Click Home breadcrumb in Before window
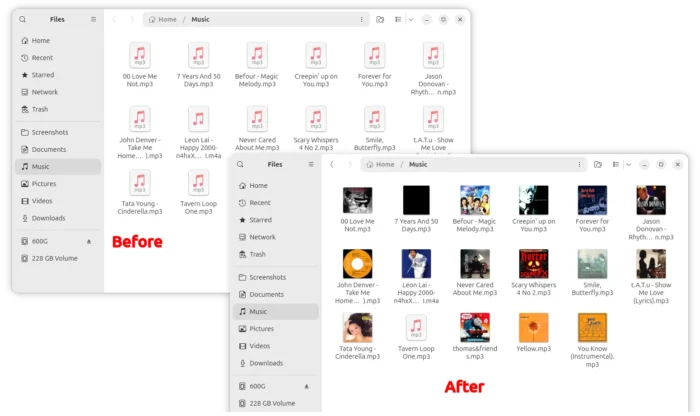Screen dimensions: 700x416 coord(162,19)
